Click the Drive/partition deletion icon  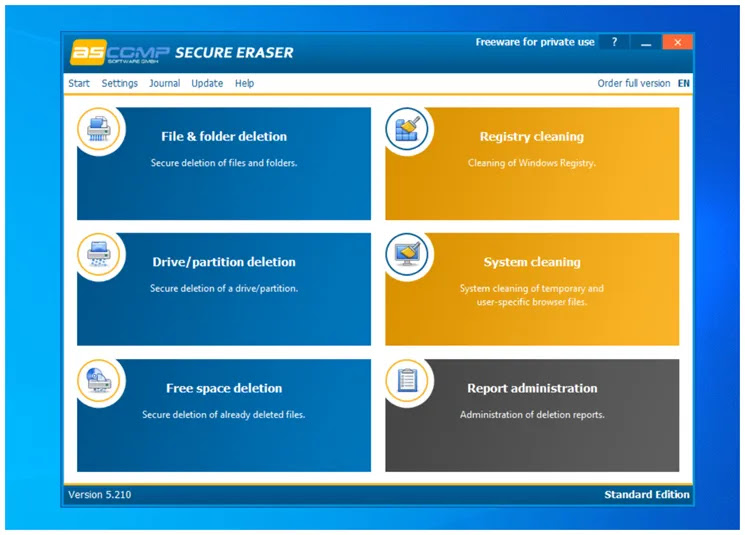point(99,255)
